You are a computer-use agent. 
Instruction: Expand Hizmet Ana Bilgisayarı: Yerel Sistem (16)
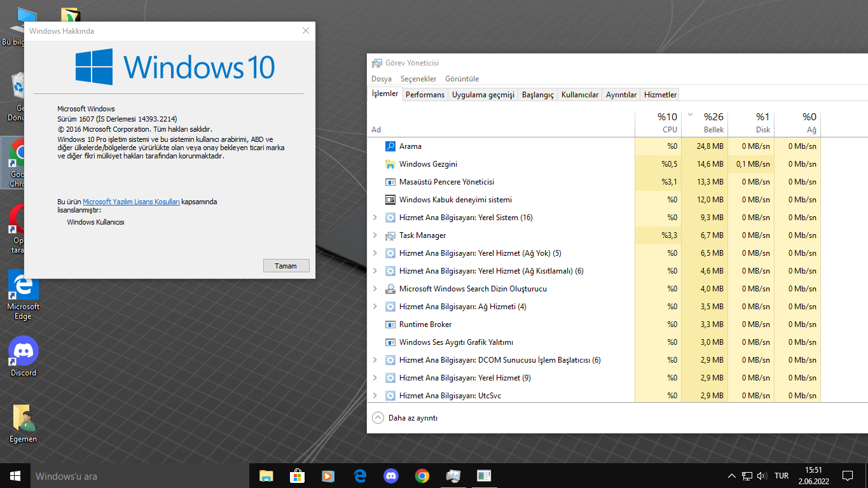coord(375,218)
